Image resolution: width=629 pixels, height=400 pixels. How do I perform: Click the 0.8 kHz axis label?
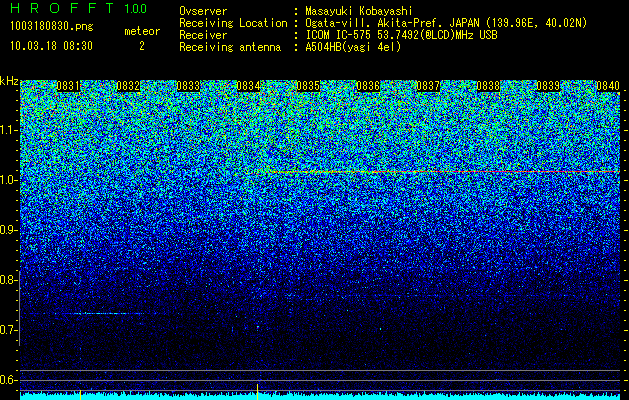coord(8,280)
